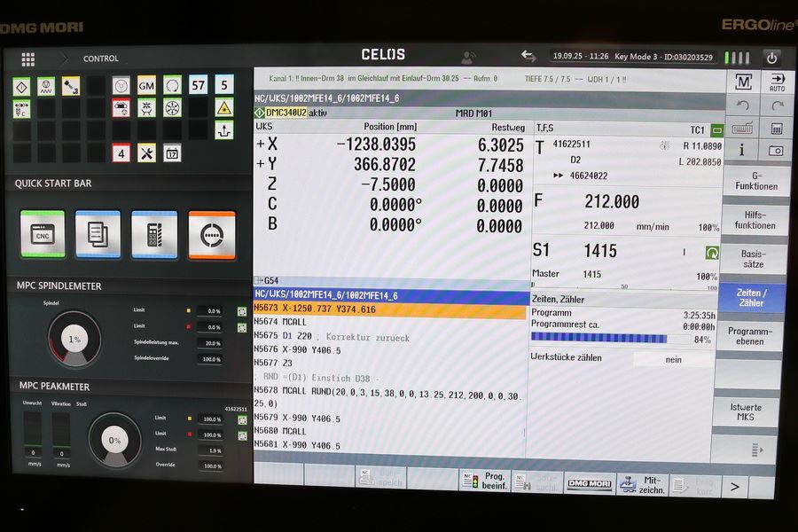This screenshot has width=798, height=532.
Task: Open the orange circular status app
Action: [x=212, y=236]
